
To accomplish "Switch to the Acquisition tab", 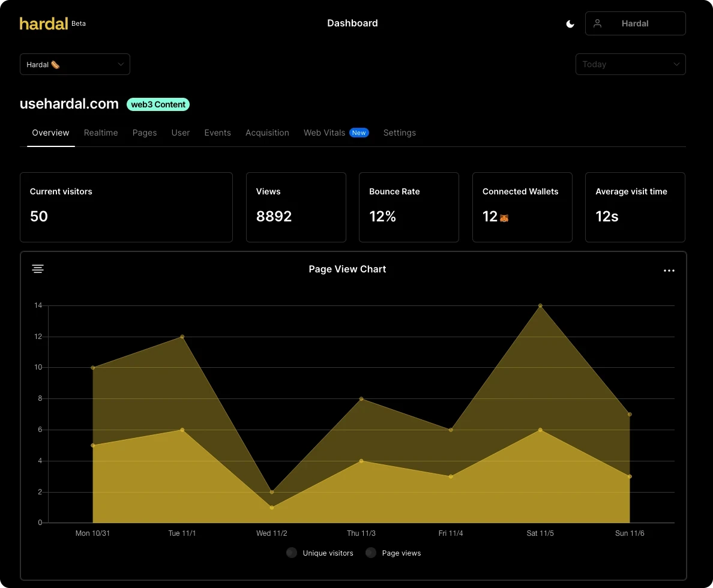I will (268, 133).
